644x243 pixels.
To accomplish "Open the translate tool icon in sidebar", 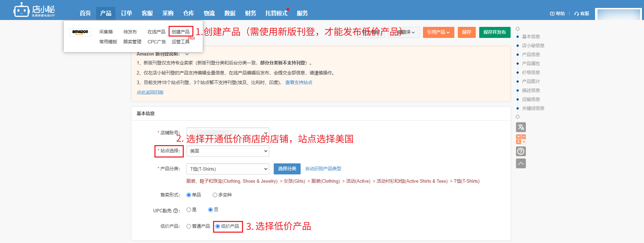I will [x=521, y=127].
